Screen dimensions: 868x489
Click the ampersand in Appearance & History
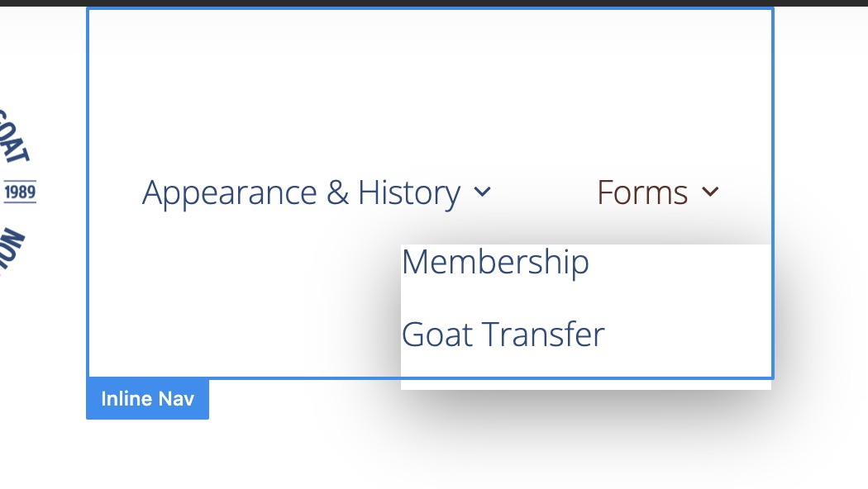click(x=337, y=193)
